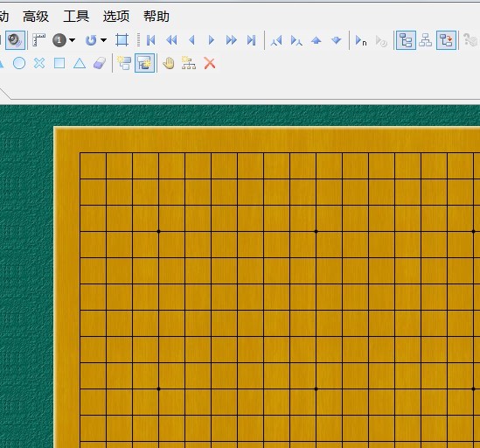Open the stone numbering dropdown arrow
This screenshot has height=448, width=480.
pos(73,40)
